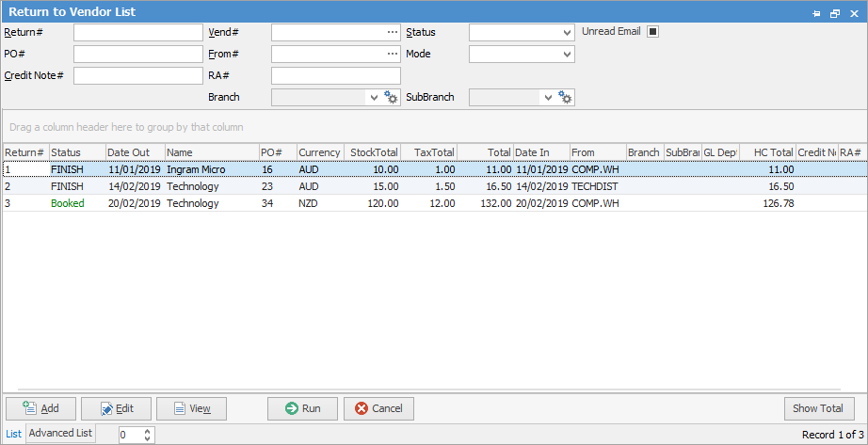Close the Return to Vendor List window

pyautogui.click(x=854, y=14)
